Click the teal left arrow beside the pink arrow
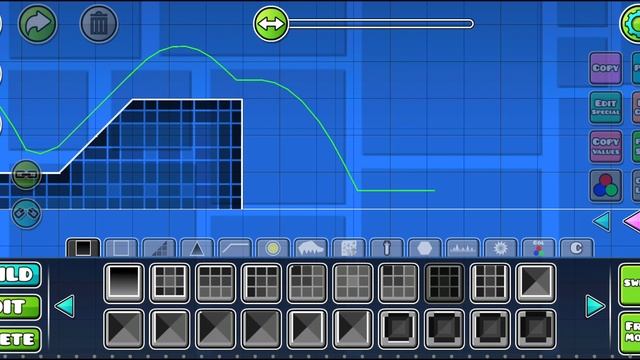This screenshot has width=640, height=360. 602,222
